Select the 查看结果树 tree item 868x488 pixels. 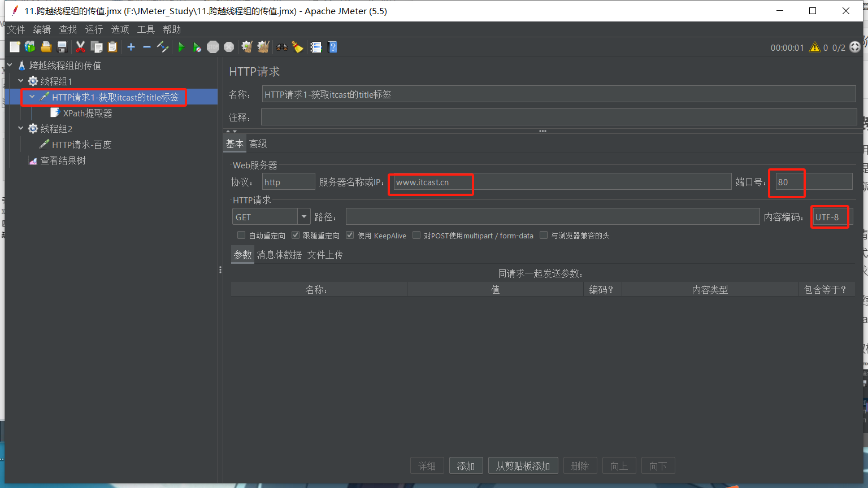tap(63, 160)
